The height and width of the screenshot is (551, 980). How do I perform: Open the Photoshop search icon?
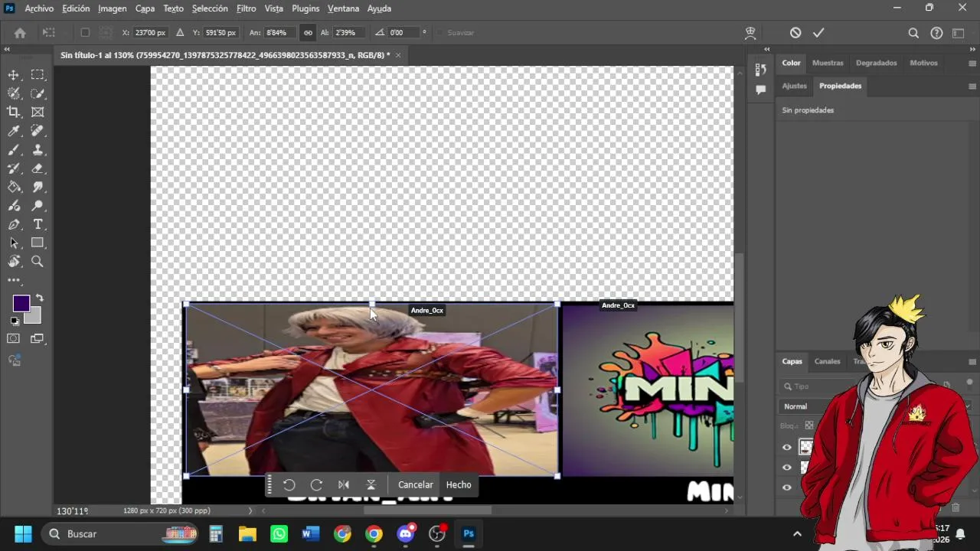(913, 33)
